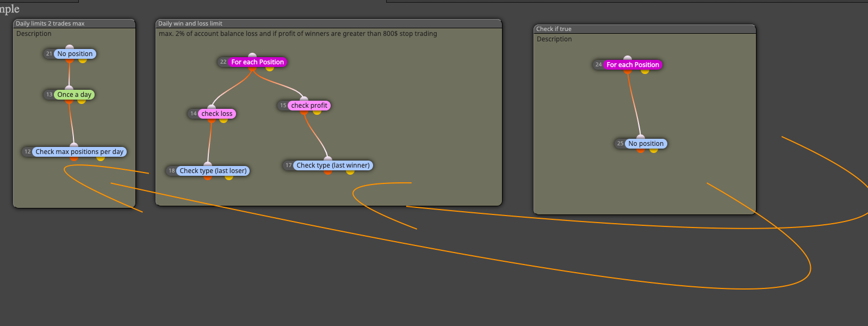The height and width of the screenshot is (326, 868).
Task: Click the 'Check if true' group title
Action: (554, 29)
